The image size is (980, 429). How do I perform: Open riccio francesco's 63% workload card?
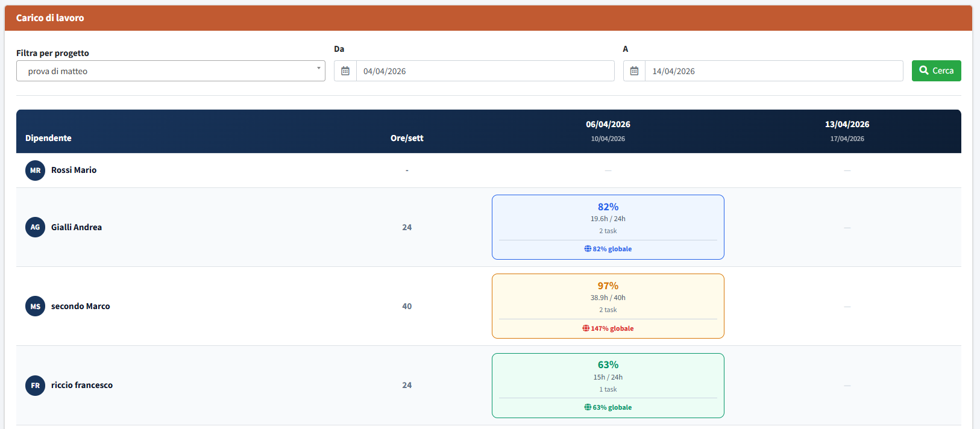(608, 384)
